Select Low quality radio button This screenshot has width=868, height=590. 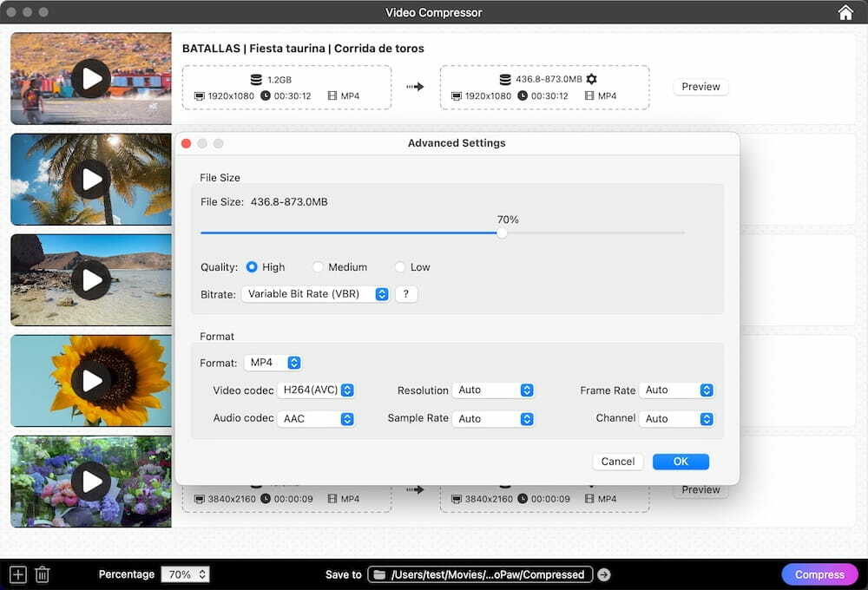coord(400,267)
